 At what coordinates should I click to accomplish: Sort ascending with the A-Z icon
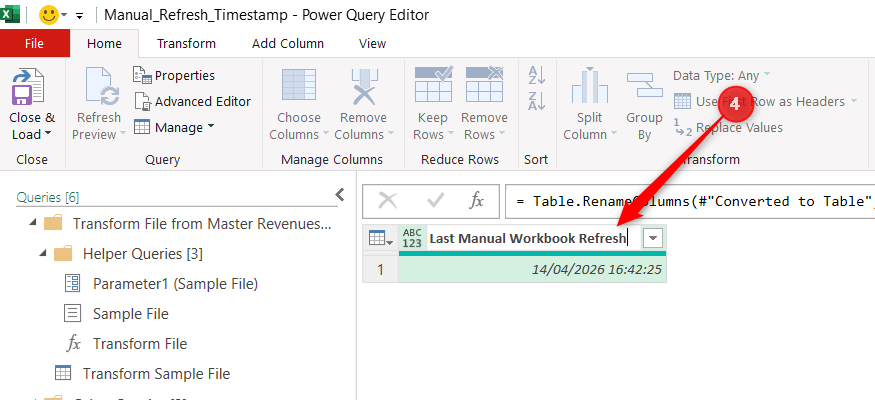coord(536,75)
